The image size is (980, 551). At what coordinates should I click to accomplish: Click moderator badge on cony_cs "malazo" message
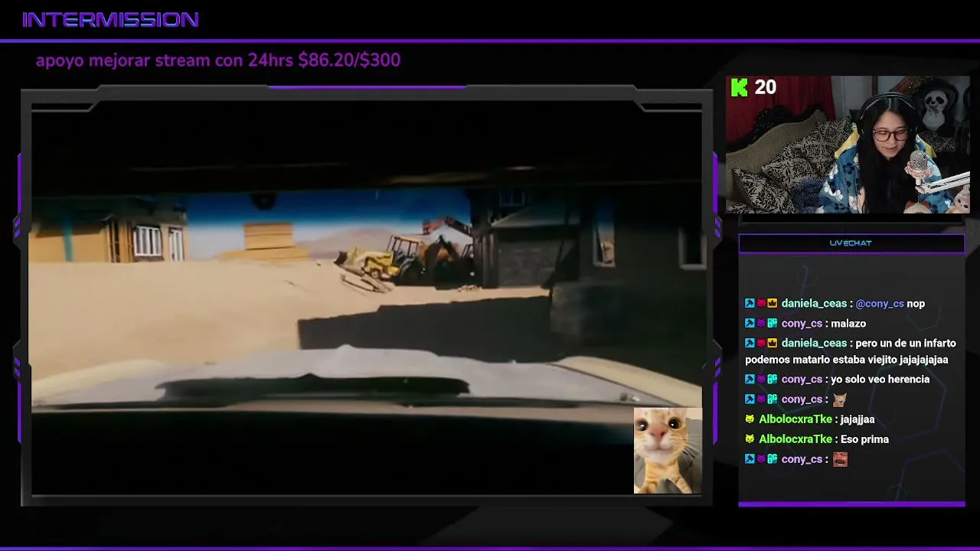(750, 324)
